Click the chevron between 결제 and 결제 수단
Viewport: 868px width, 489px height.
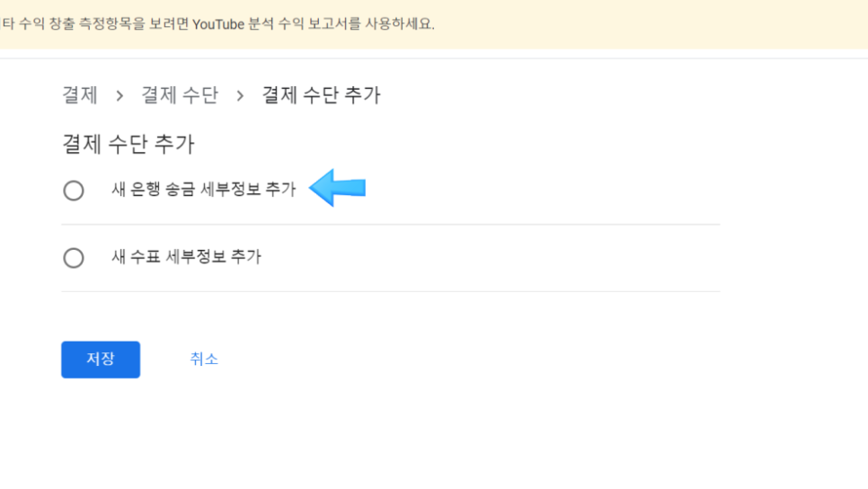pyautogui.click(x=120, y=96)
